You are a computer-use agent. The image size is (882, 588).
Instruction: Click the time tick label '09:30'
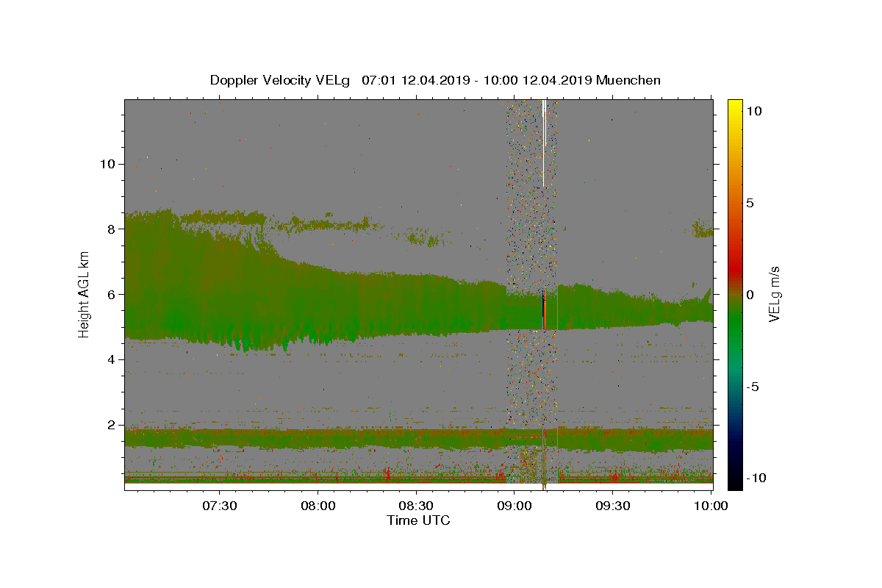click(x=612, y=506)
